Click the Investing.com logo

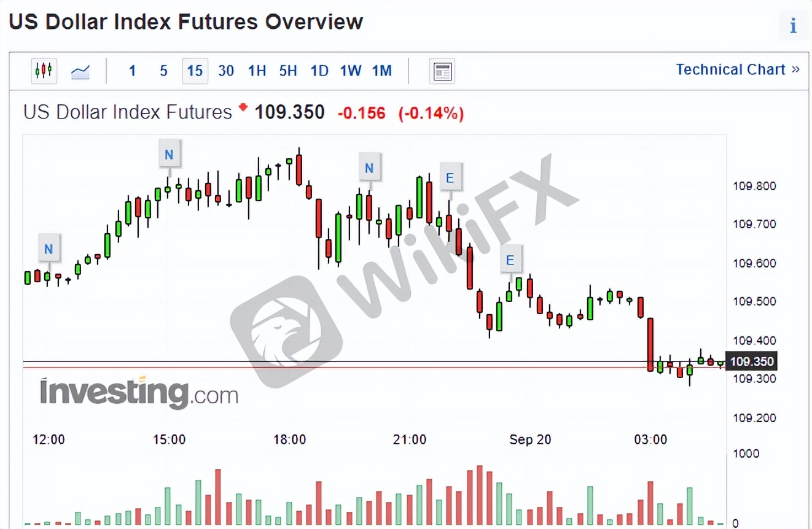pyautogui.click(x=138, y=391)
